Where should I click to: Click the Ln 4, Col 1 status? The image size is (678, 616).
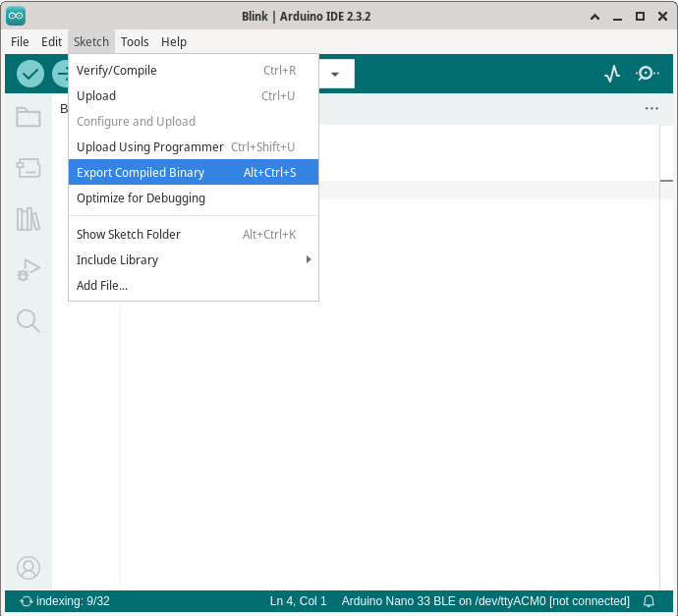298,601
